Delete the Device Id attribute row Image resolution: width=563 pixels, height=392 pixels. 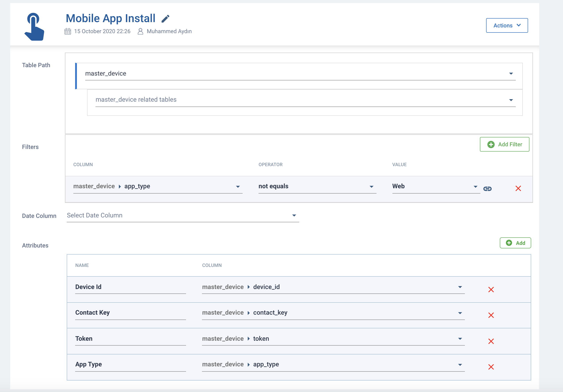pos(491,289)
